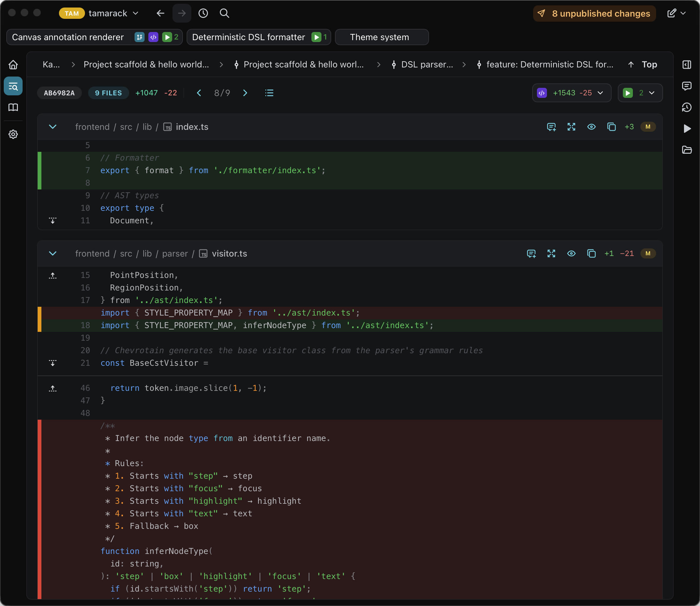Collapse the index.ts file section

(x=53, y=127)
